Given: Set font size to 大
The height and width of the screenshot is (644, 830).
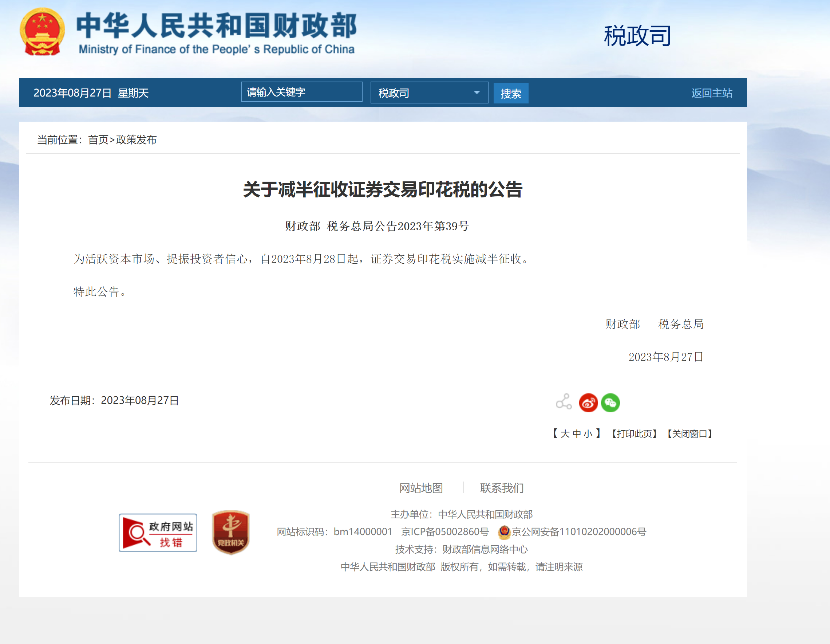Looking at the screenshot, I should coord(565,434).
